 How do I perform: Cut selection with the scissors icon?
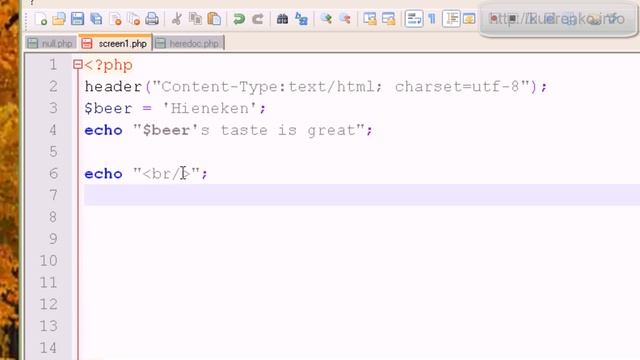pyautogui.click(x=177, y=19)
